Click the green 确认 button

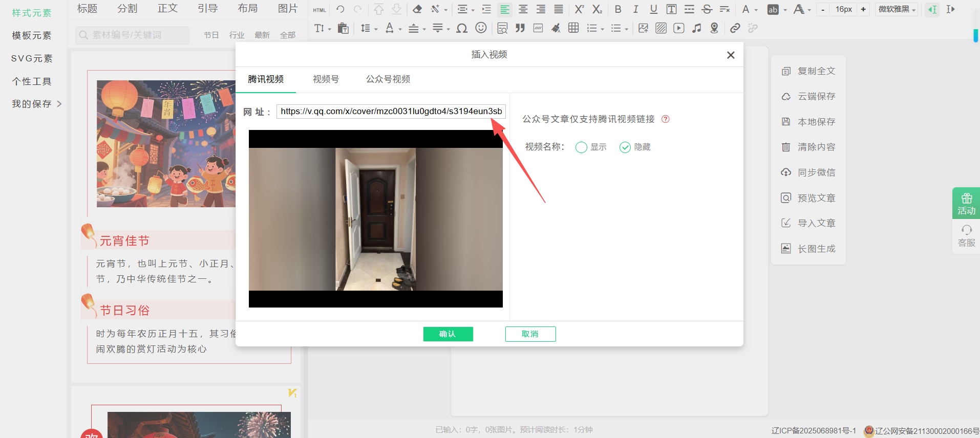(x=448, y=334)
